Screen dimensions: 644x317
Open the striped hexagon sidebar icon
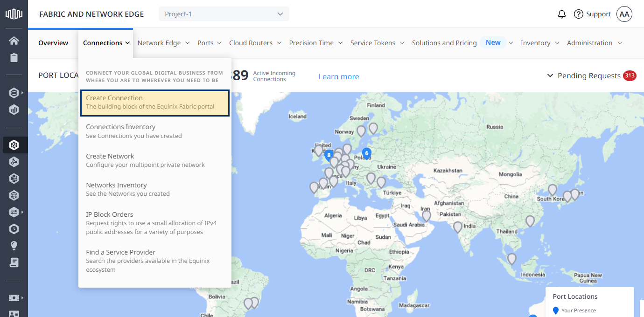[14, 179]
